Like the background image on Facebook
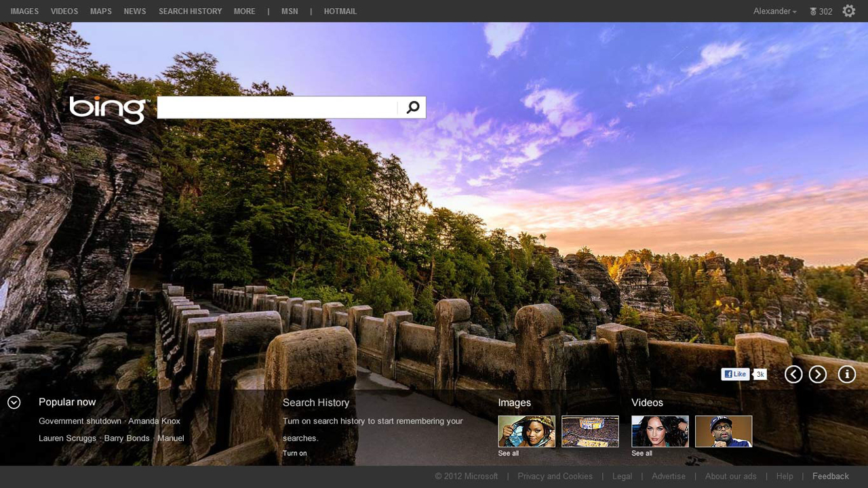 [x=734, y=373]
